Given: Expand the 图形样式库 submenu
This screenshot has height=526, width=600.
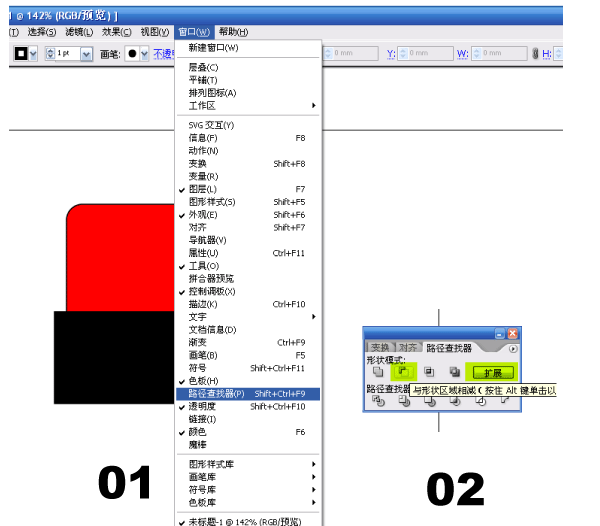Looking at the screenshot, I should (248, 464).
